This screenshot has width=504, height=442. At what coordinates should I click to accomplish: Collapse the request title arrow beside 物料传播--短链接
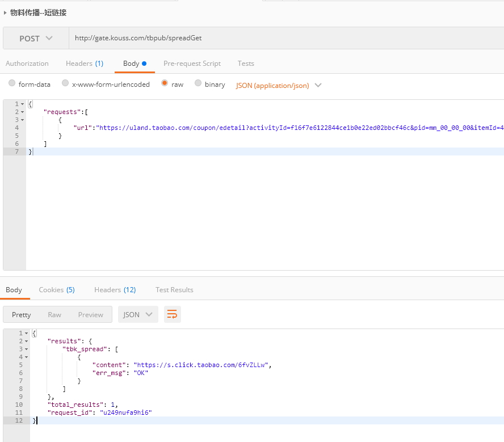(6, 12)
